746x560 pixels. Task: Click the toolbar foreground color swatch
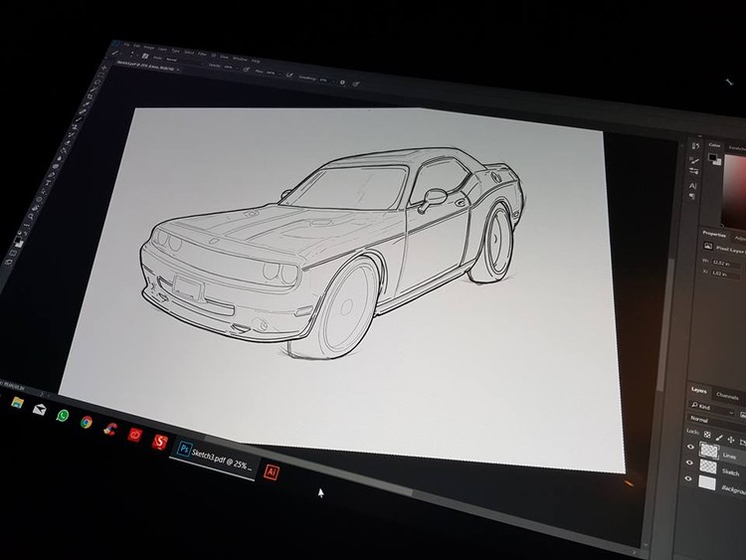pyautogui.click(x=18, y=239)
